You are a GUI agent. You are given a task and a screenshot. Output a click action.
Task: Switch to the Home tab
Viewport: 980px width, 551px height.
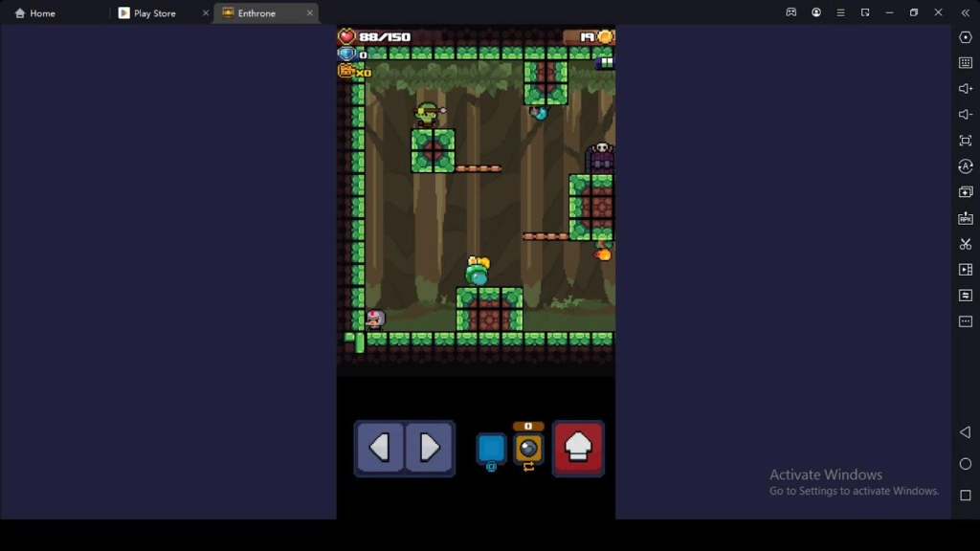click(35, 13)
